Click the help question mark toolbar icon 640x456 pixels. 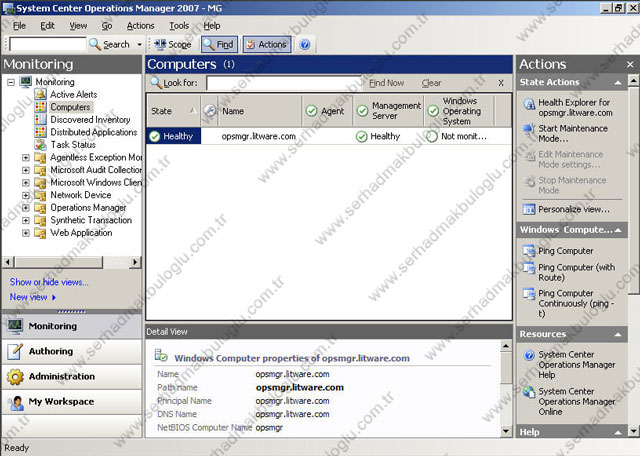coord(304,44)
